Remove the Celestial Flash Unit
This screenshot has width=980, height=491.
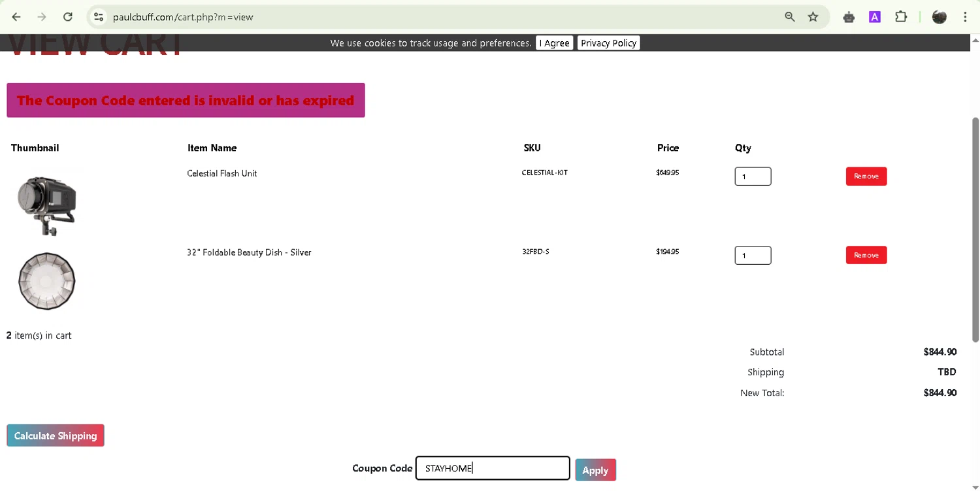point(866,177)
